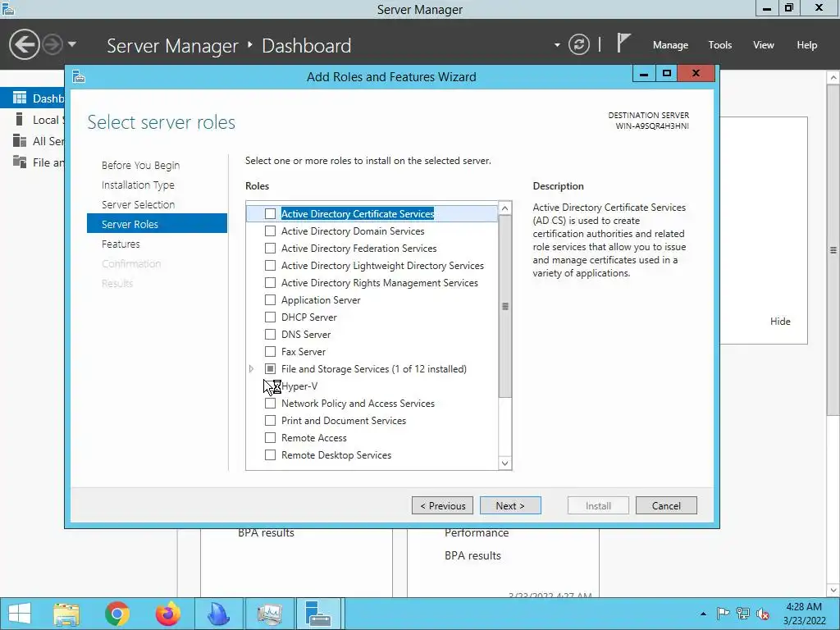Open the performance monitor taskbar icon
This screenshot has width=840, height=630.
[x=269, y=614]
